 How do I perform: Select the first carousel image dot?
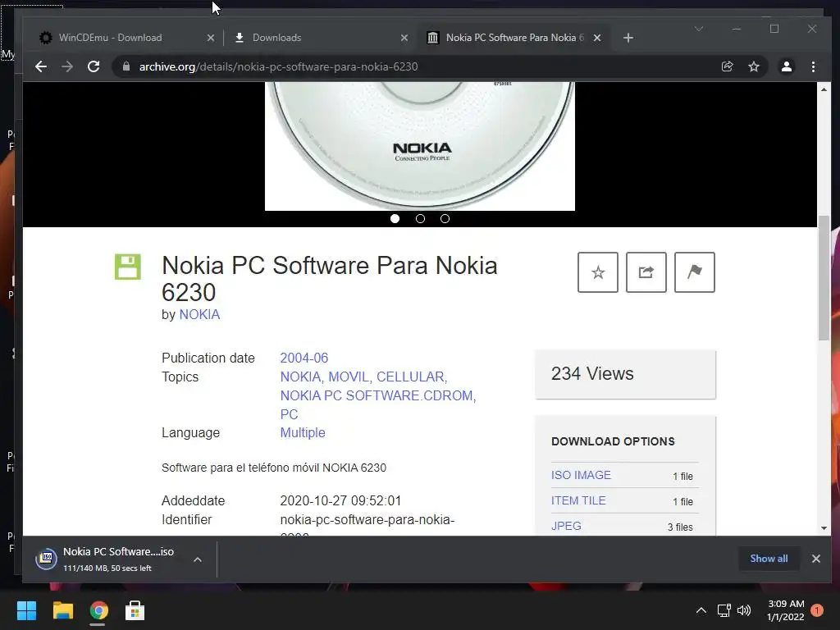pos(395,218)
